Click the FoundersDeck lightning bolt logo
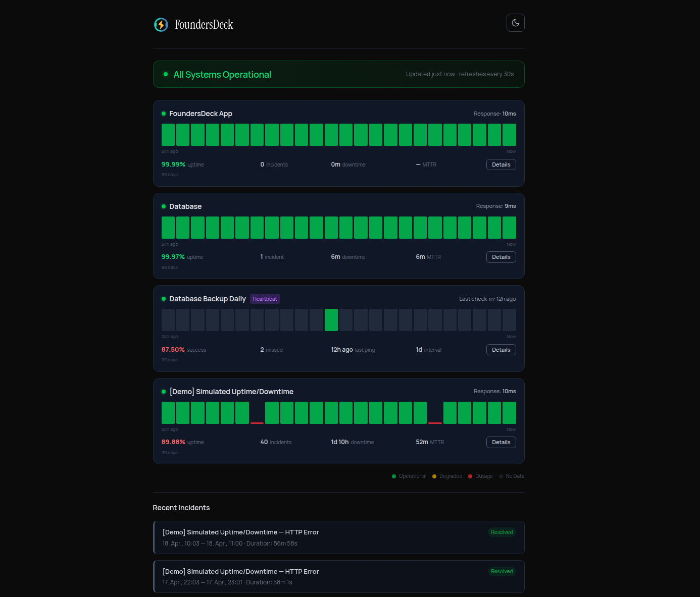 point(161,24)
